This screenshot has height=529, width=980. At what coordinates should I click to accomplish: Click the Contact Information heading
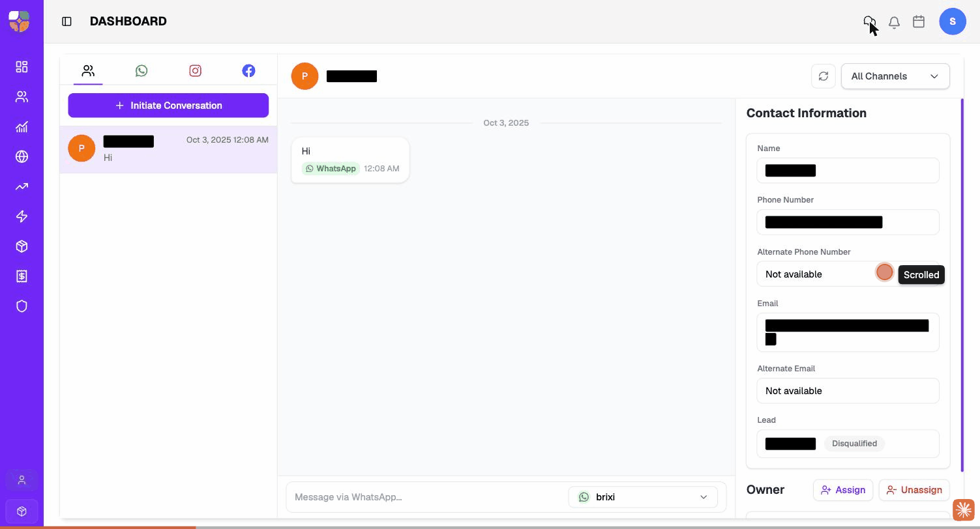[806, 113]
